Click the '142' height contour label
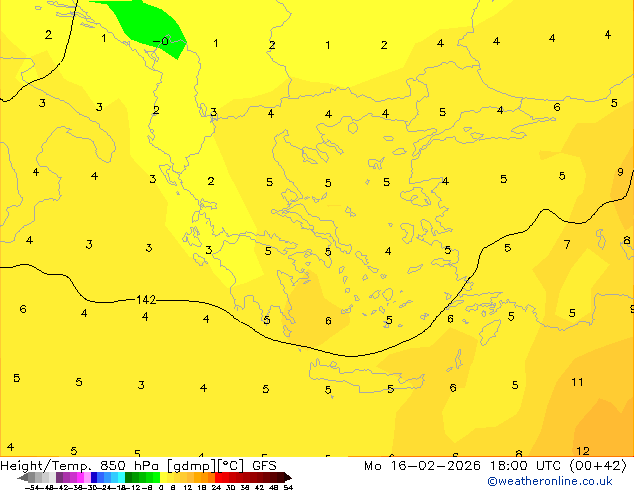This screenshot has height=490, width=634. pos(146,300)
